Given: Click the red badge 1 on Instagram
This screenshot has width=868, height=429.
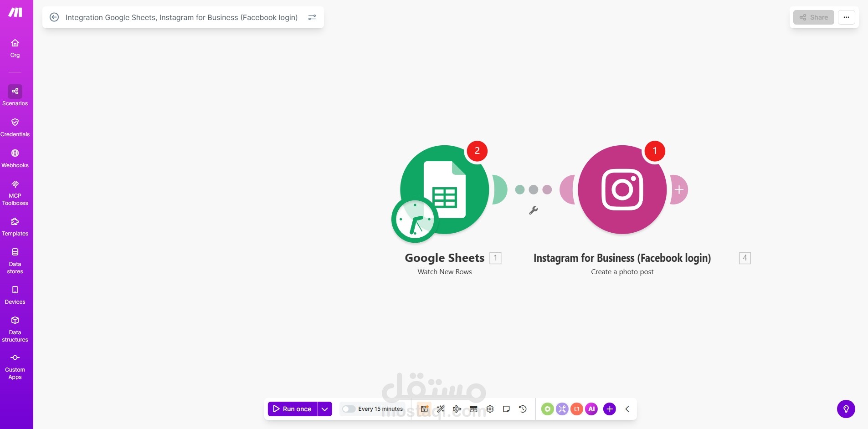Looking at the screenshot, I should point(655,151).
